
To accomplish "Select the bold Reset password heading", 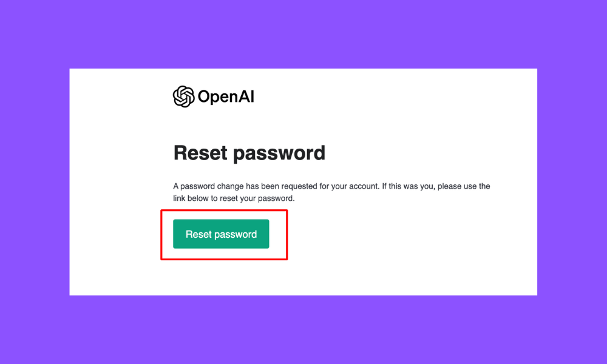I will tap(249, 153).
